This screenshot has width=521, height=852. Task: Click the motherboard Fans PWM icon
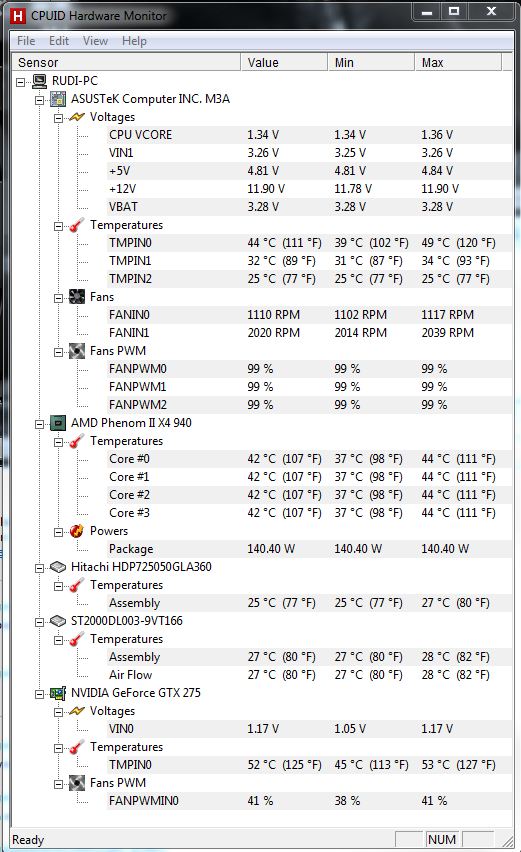(x=77, y=351)
